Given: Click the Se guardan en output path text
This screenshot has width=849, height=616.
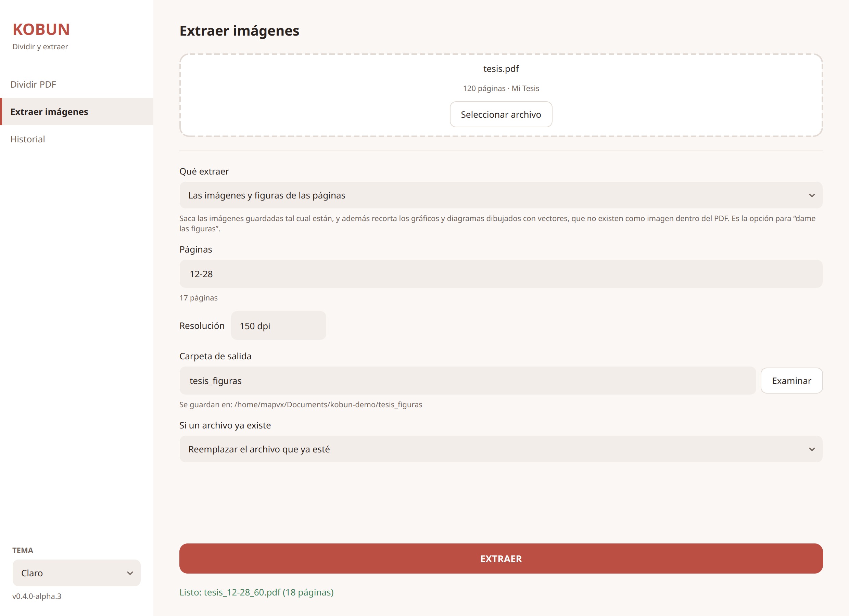Looking at the screenshot, I should click(x=301, y=404).
